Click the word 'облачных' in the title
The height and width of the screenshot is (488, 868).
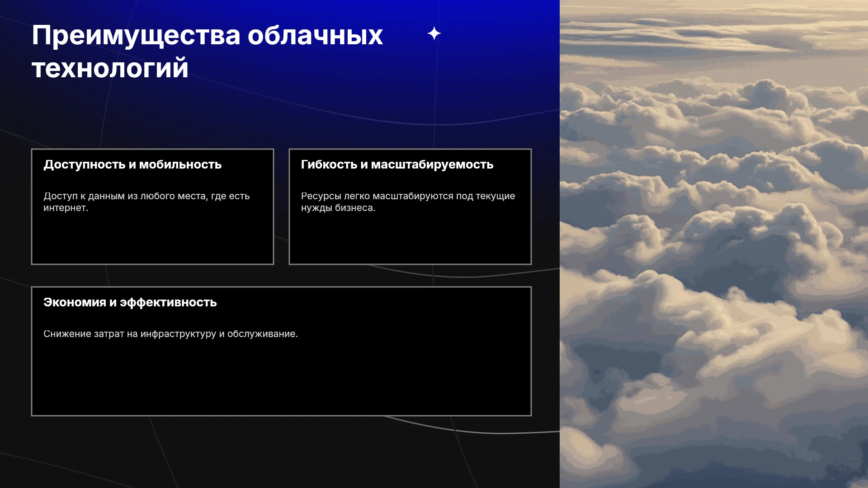coord(315,35)
